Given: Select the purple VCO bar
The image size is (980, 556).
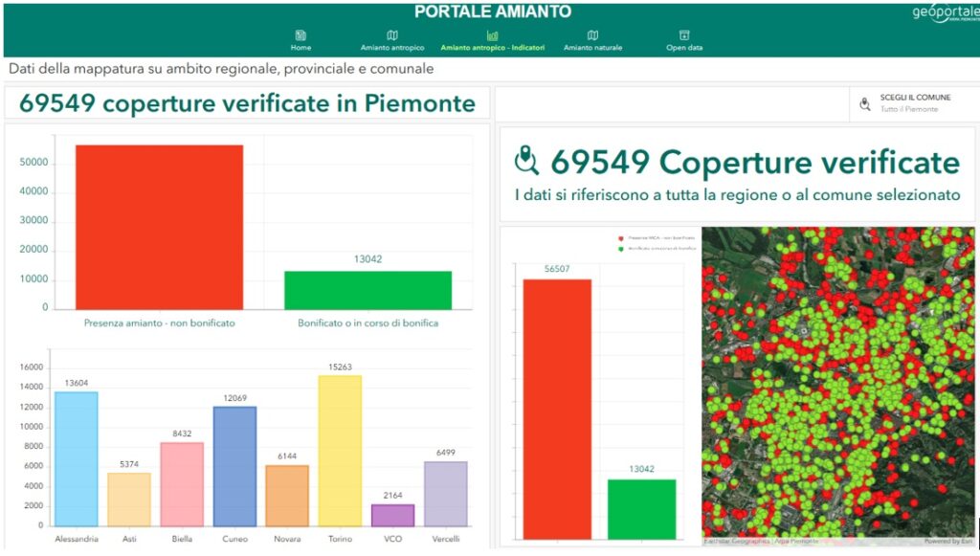Looking at the screenshot, I should (x=392, y=516).
